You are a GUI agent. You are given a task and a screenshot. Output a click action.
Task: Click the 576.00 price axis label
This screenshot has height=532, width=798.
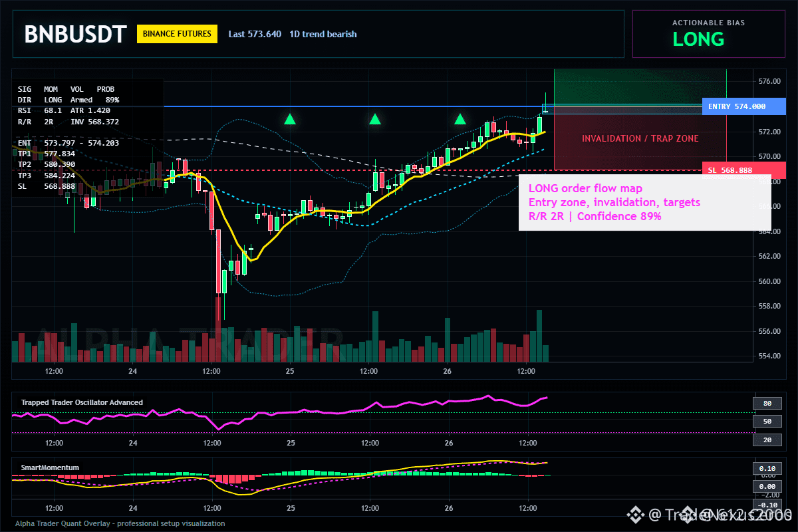[769, 81]
